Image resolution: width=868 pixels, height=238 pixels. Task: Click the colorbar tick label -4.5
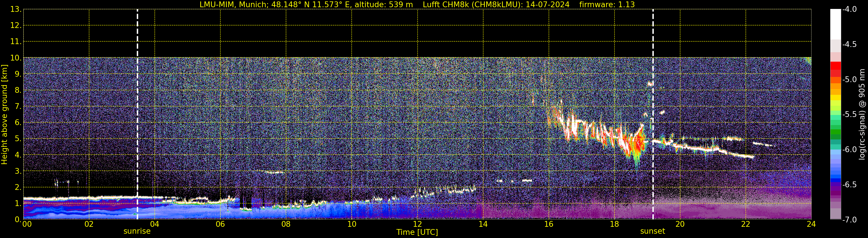[850, 44]
